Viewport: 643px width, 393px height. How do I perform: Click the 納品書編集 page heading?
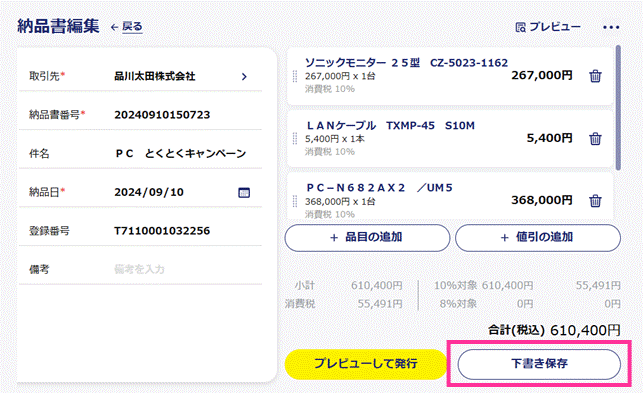(58, 26)
